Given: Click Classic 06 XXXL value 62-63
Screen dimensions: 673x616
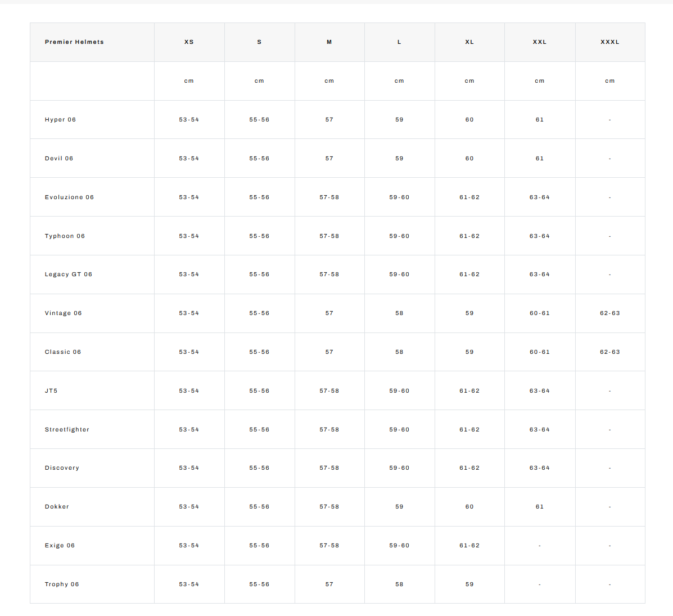Looking at the screenshot, I should [610, 352].
